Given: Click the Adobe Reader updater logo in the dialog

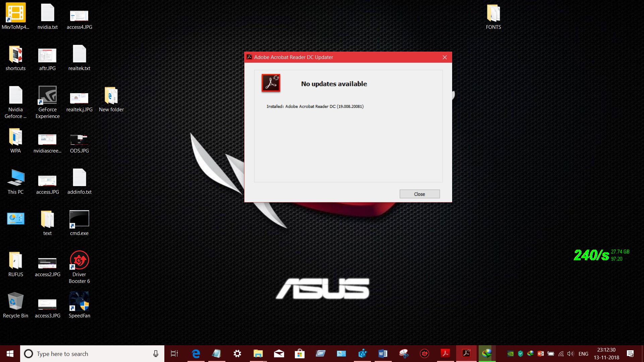Looking at the screenshot, I should [271, 83].
